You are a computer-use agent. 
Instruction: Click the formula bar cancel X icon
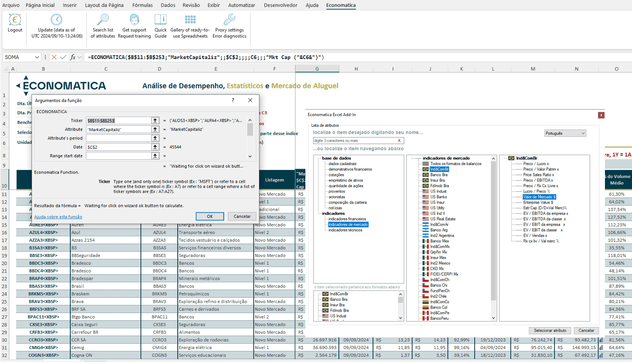(54, 57)
